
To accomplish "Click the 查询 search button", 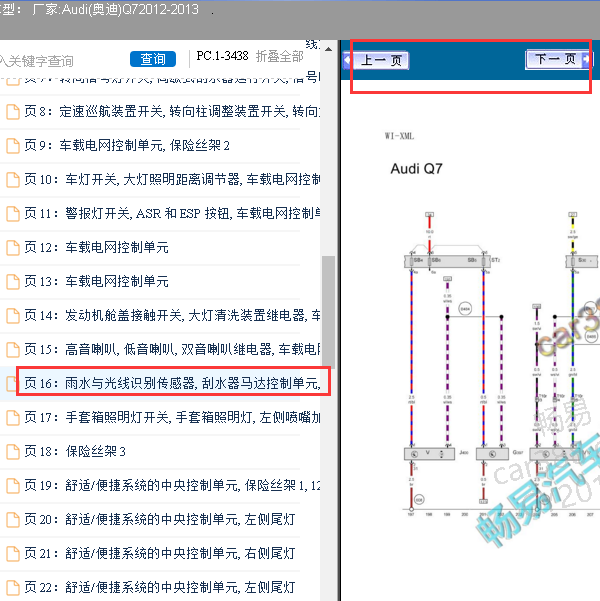I will point(153,59).
